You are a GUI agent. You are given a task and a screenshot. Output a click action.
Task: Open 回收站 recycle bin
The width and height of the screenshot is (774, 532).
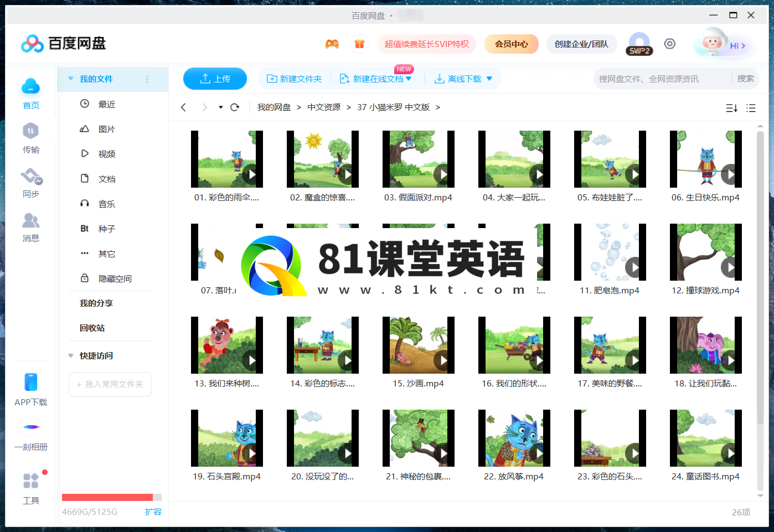point(92,328)
